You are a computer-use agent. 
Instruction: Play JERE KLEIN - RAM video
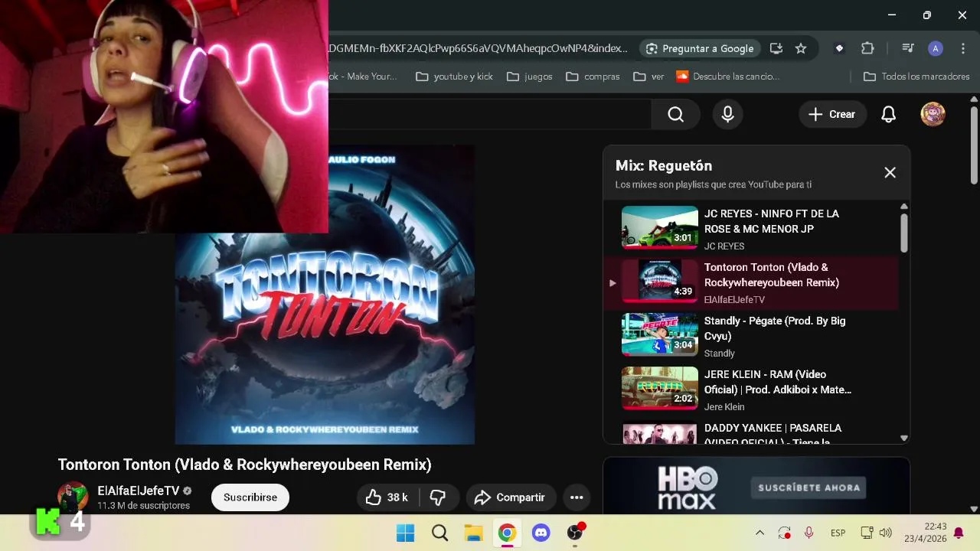click(x=750, y=390)
